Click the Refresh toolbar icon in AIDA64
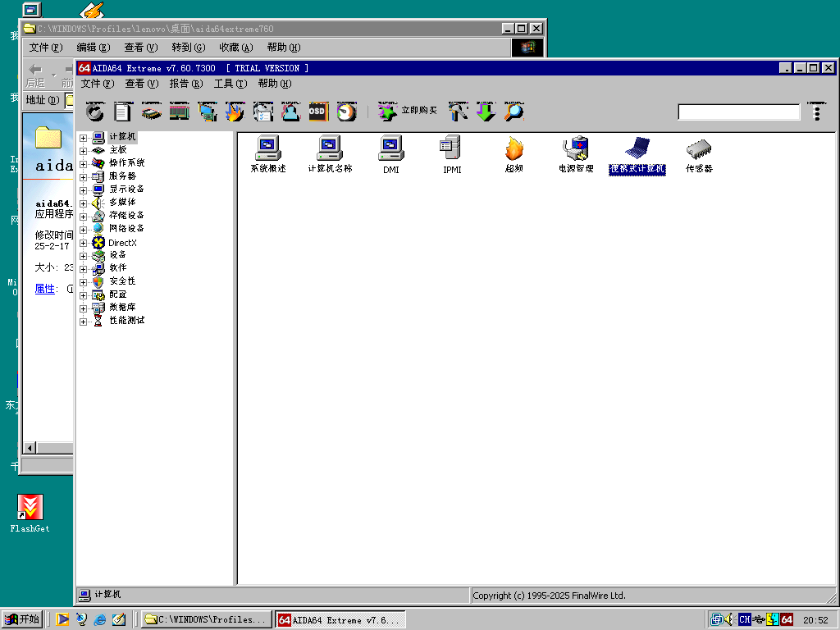840x630 pixels. tap(95, 112)
